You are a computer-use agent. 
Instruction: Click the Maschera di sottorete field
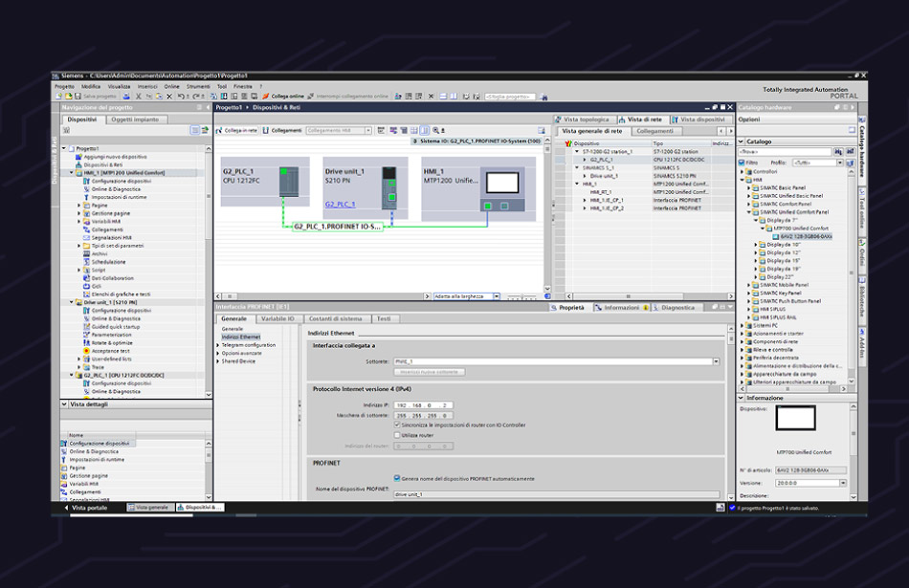[424, 415]
